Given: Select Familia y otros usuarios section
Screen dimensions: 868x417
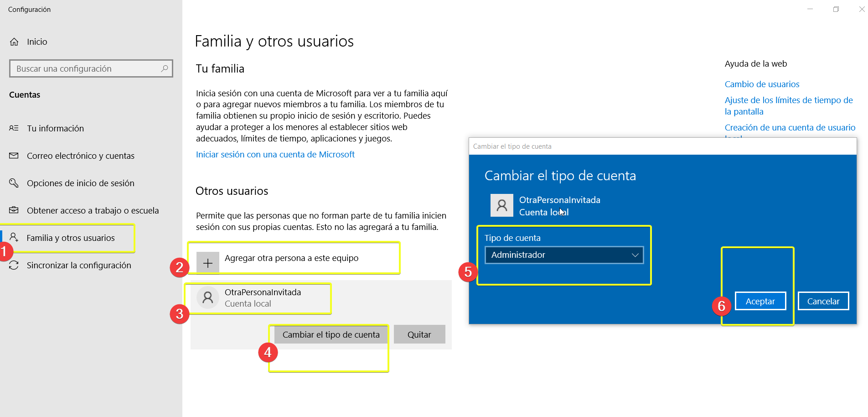Looking at the screenshot, I should tap(71, 238).
